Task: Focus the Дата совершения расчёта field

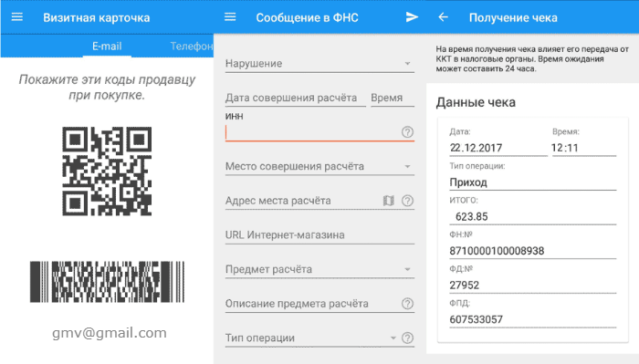Action: pos(296,98)
